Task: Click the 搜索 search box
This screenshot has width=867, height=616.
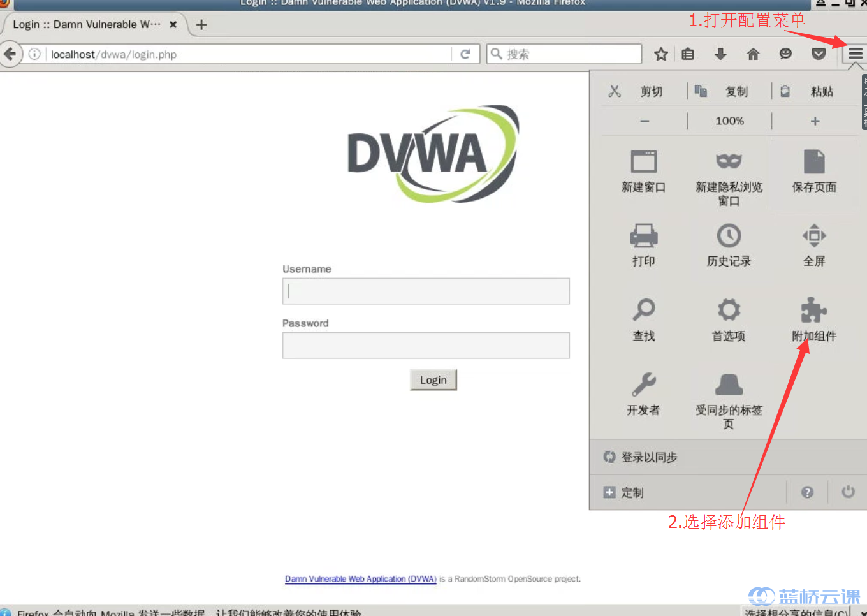Action: pyautogui.click(x=564, y=54)
